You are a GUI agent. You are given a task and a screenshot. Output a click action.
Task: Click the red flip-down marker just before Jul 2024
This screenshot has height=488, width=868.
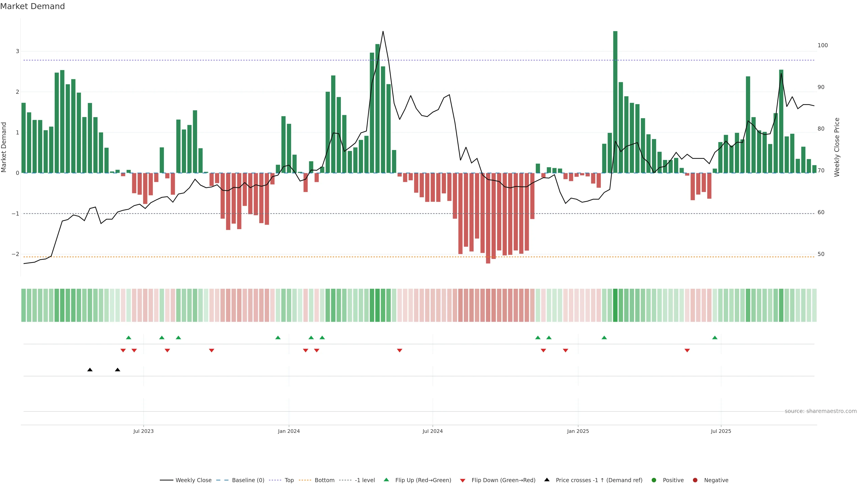[x=400, y=351]
